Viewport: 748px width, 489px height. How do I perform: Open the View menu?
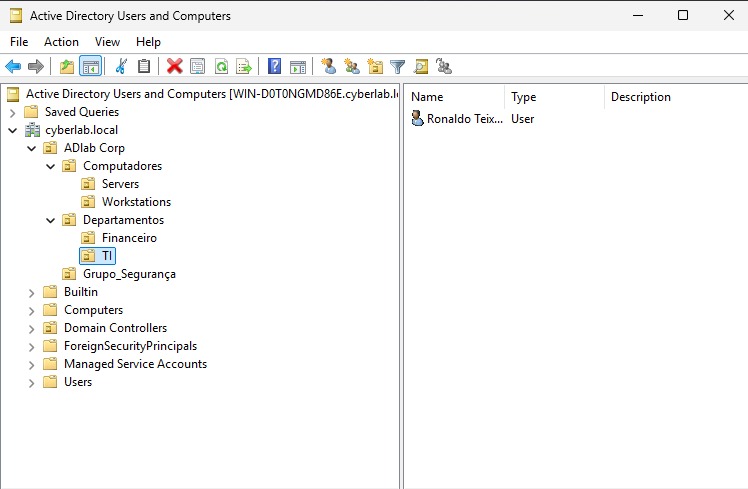(107, 42)
